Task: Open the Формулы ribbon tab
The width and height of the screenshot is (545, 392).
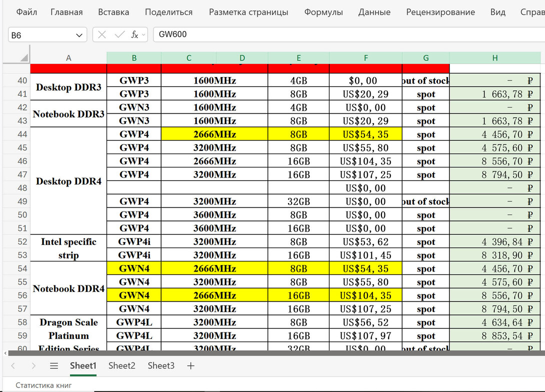Action: (x=323, y=12)
